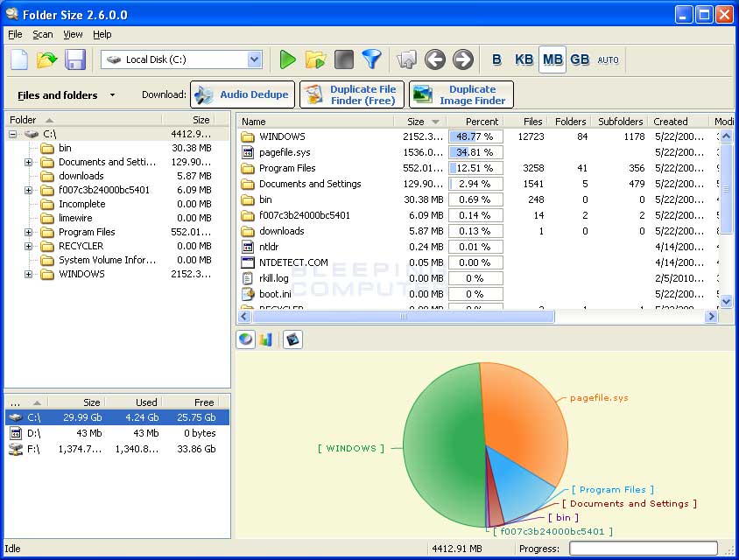The height and width of the screenshot is (560, 739).
Task: Click the Subfolders column header
Action: point(620,122)
